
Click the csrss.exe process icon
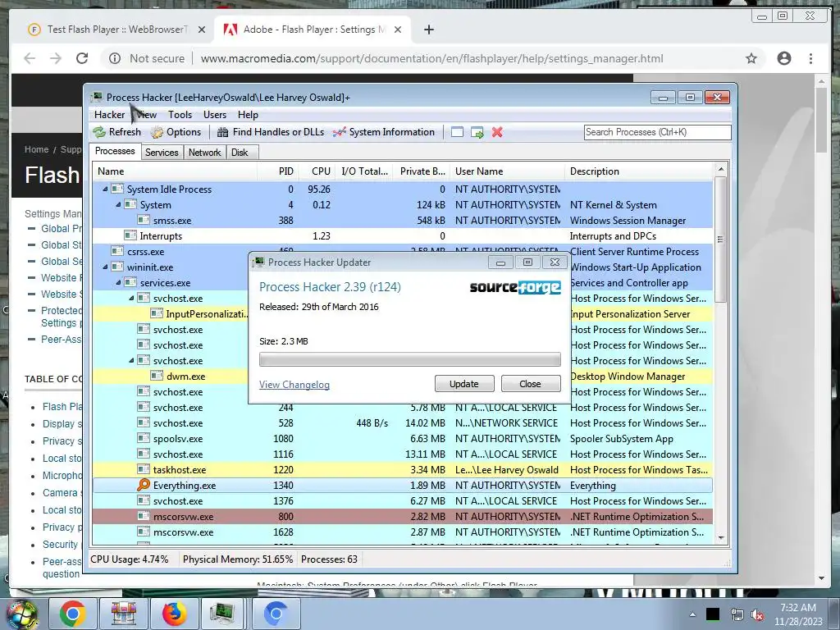[117, 251]
